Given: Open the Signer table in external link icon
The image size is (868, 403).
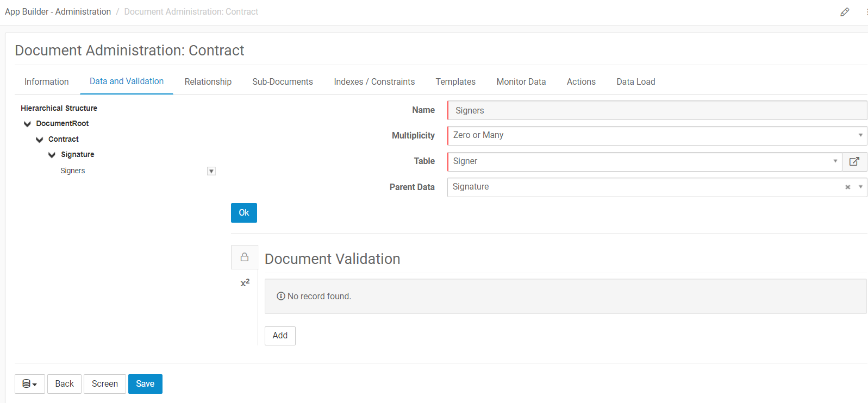Looking at the screenshot, I should coord(854,161).
